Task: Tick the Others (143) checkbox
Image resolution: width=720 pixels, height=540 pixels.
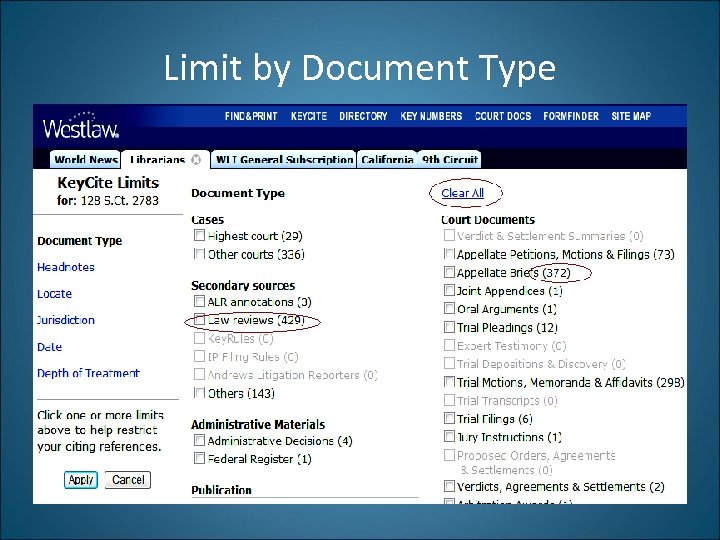Action: coord(199,393)
